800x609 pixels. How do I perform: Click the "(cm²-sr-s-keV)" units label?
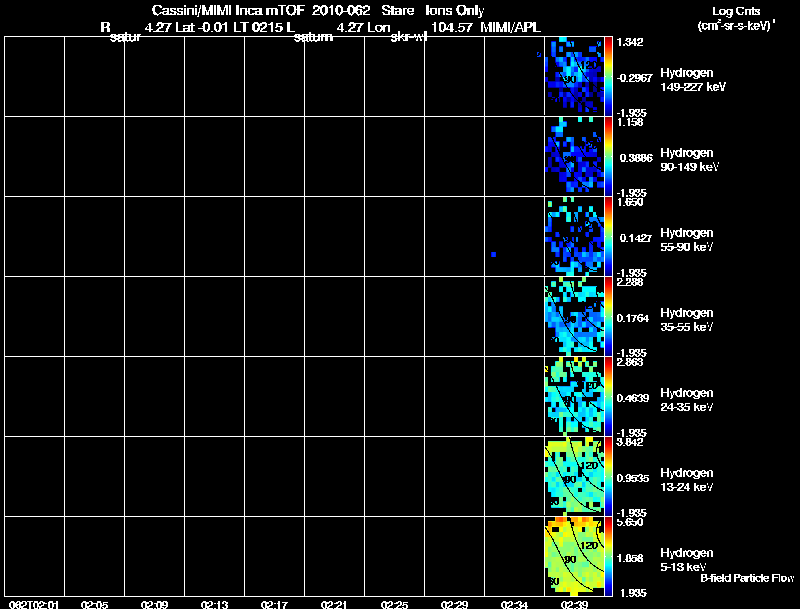tap(736, 26)
